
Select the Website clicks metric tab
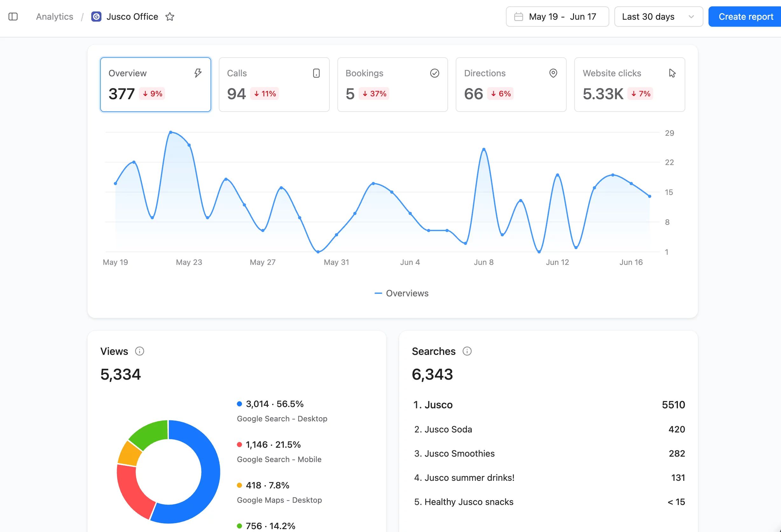pos(629,84)
